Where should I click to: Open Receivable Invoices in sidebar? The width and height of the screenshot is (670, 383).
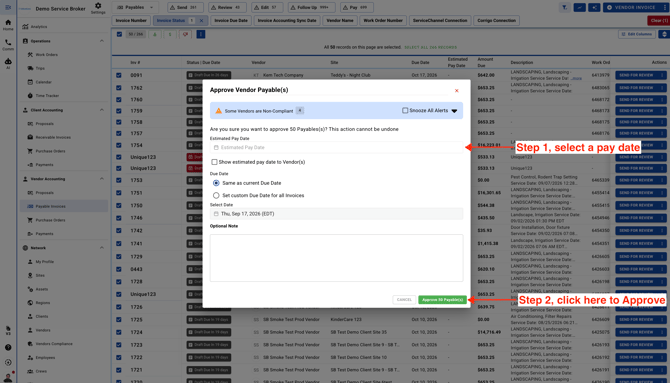coord(53,137)
